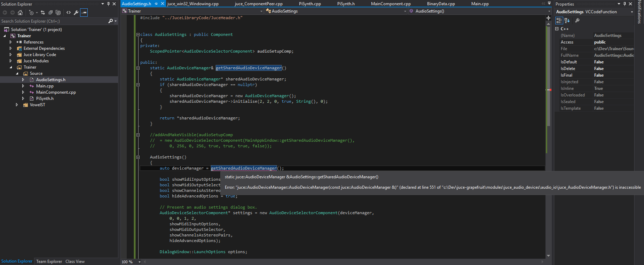Collapse the C++ property category
The width and height of the screenshot is (644, 265).
pos(557,29)
